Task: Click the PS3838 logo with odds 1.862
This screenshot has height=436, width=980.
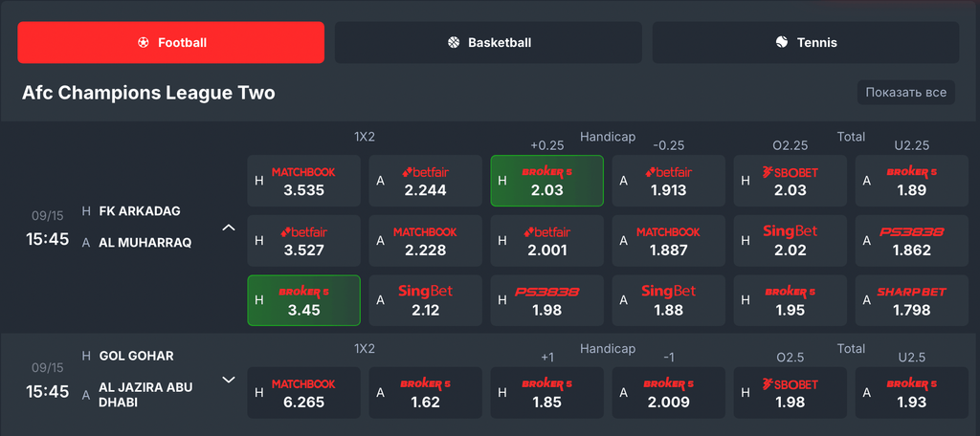Action: coord(911,231)
